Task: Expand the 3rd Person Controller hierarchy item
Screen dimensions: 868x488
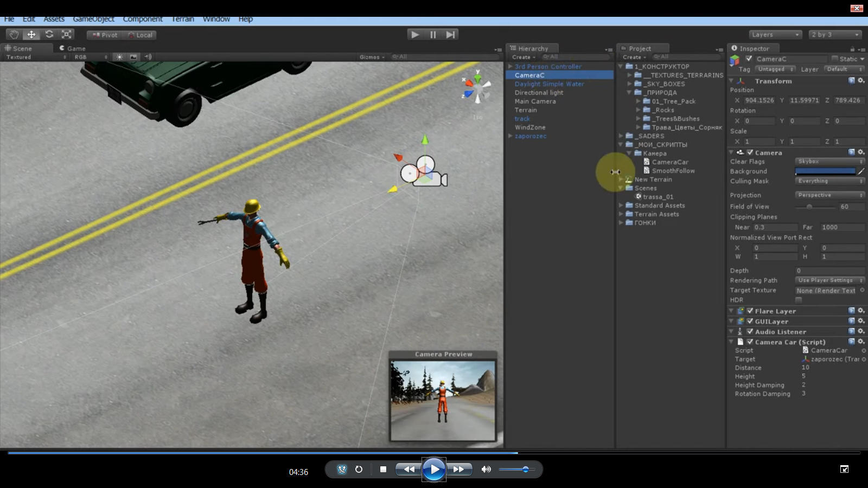Action: (x=510, y=66)
